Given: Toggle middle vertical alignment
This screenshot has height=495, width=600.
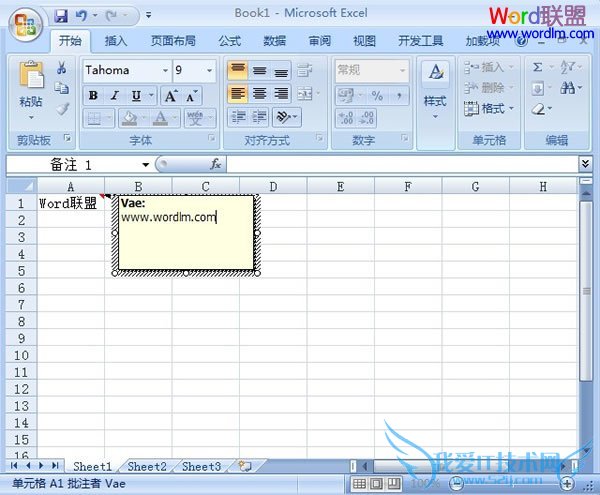Looking at the screenshot, I should 259,70.
